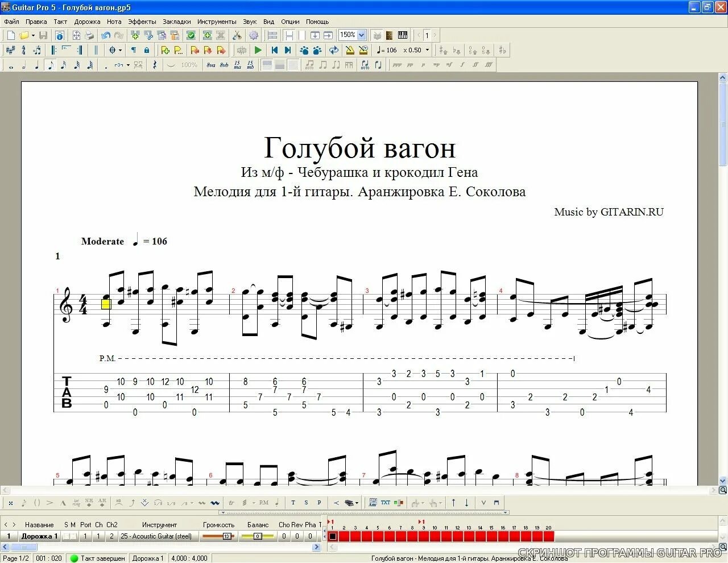
Task: Apply downstroke arrow effect
Action: tap(466, 503)
